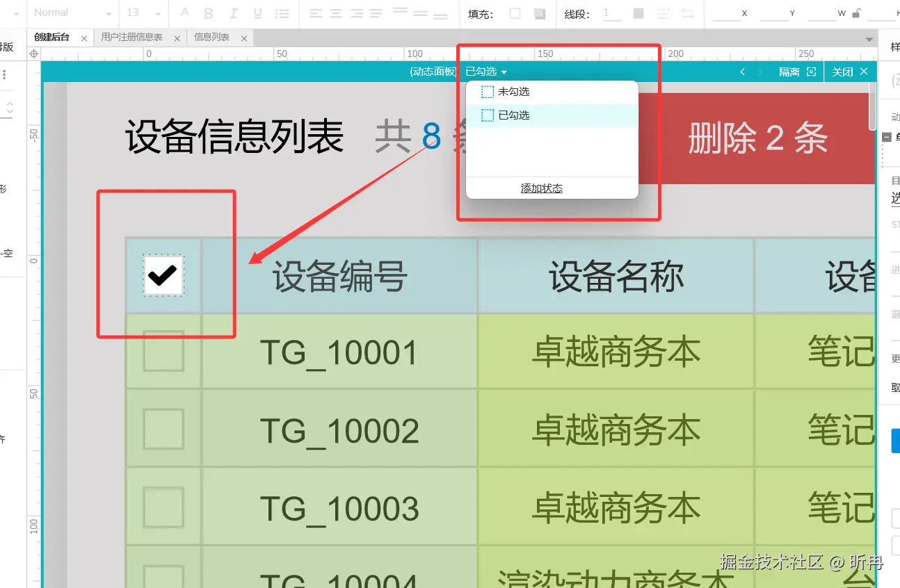This screenshot has height=588, width=900.
Task: Open the line arrow style icon
Action: click(x=687, y=13)
